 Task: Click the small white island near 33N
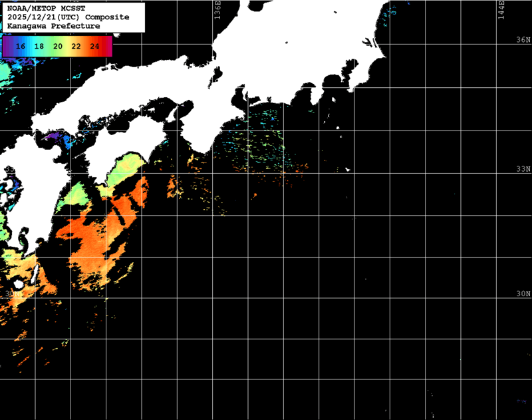point(347,170)
